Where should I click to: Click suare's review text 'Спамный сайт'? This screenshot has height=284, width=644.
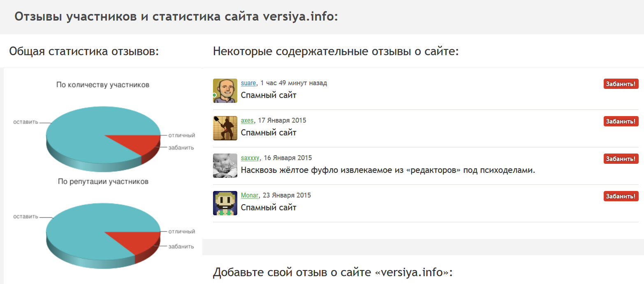click(x=269, y=95)
